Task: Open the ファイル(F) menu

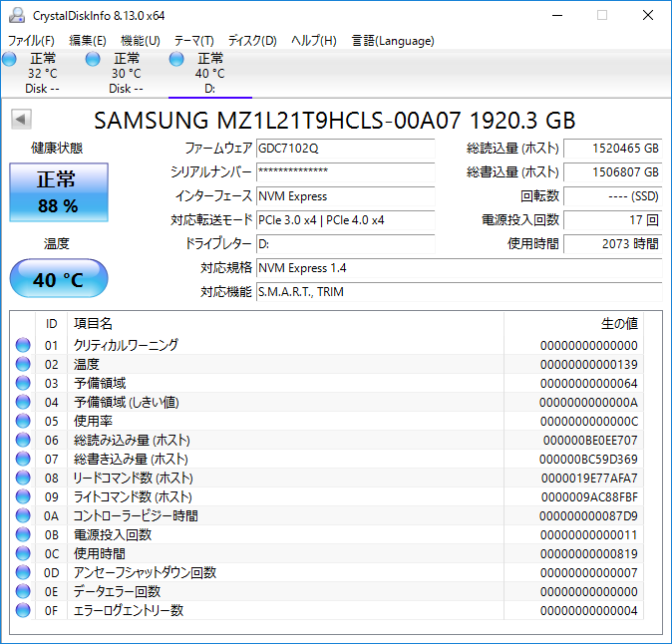Action: 31,41
